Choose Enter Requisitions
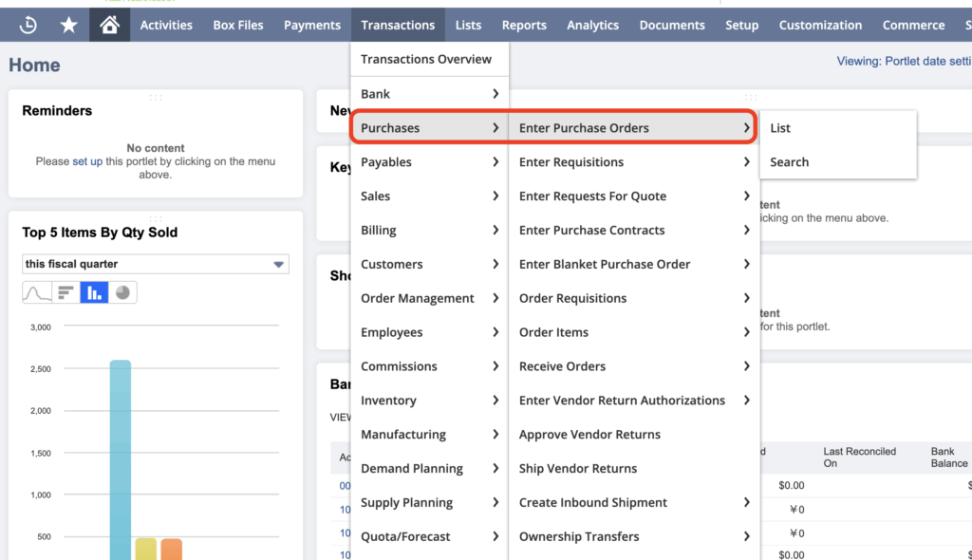The height and width of the screenshot is (560, 972). tap(634, 162)
